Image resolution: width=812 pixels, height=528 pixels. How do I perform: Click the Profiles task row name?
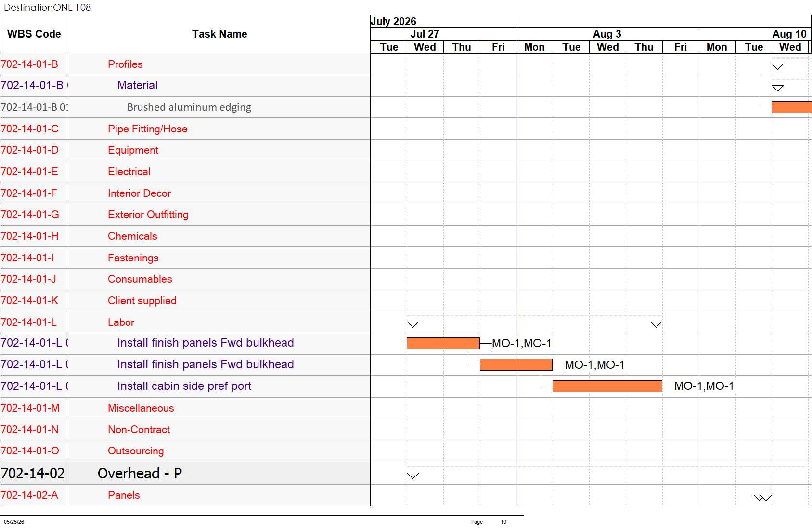click(125, 64)
